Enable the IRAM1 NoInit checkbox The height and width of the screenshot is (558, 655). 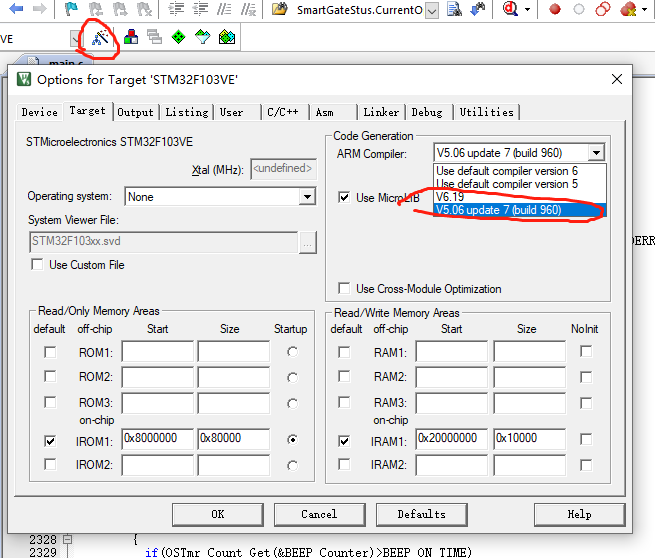point(586,439)
